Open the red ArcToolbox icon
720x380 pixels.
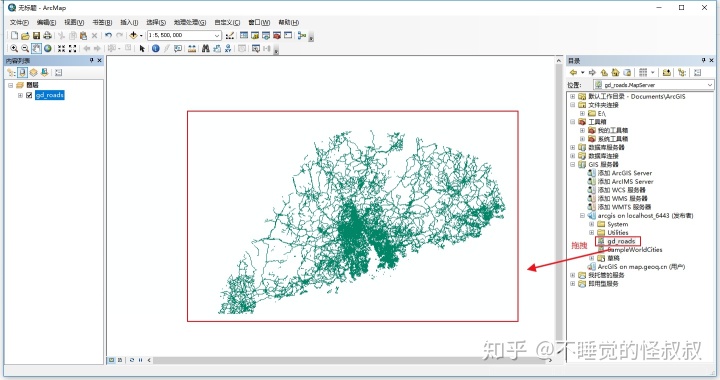pyautogui.click(x=277, y=35)
